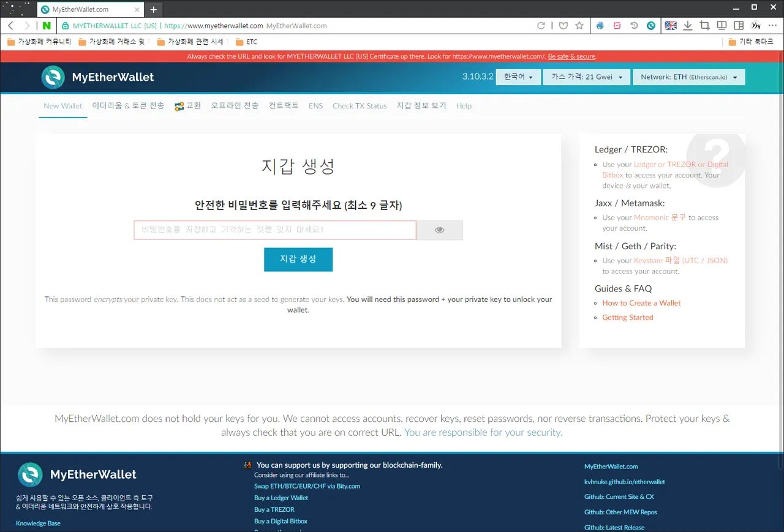Click the blue 지갑 생성 button
This screenshot has width=784, height=532.
point(298,260)
